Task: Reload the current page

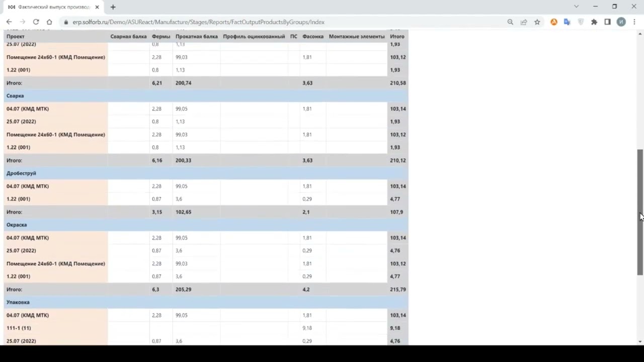Action: (36, 22)
